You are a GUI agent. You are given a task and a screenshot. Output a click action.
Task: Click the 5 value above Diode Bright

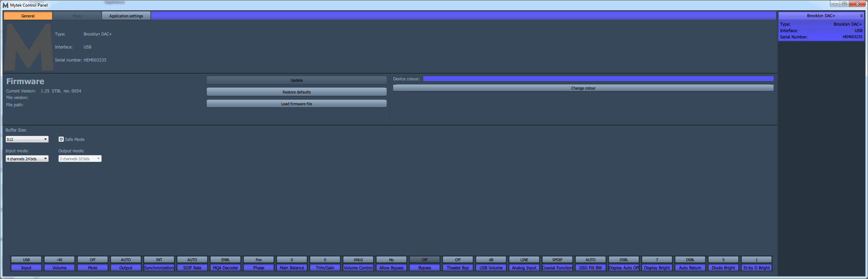[723, 260]
